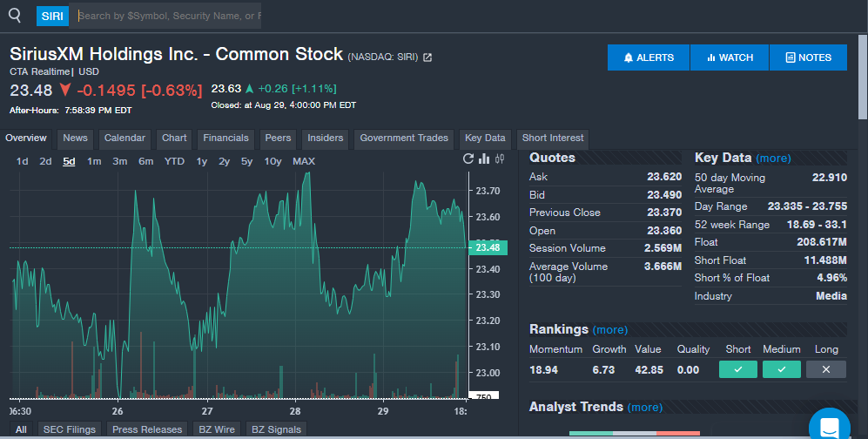
Task: Set chart range to 2d
Action: coord(45,161)
